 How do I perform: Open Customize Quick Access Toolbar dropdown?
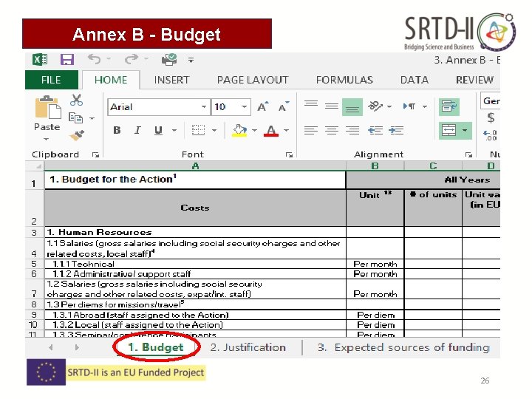[x=191, y=61]
